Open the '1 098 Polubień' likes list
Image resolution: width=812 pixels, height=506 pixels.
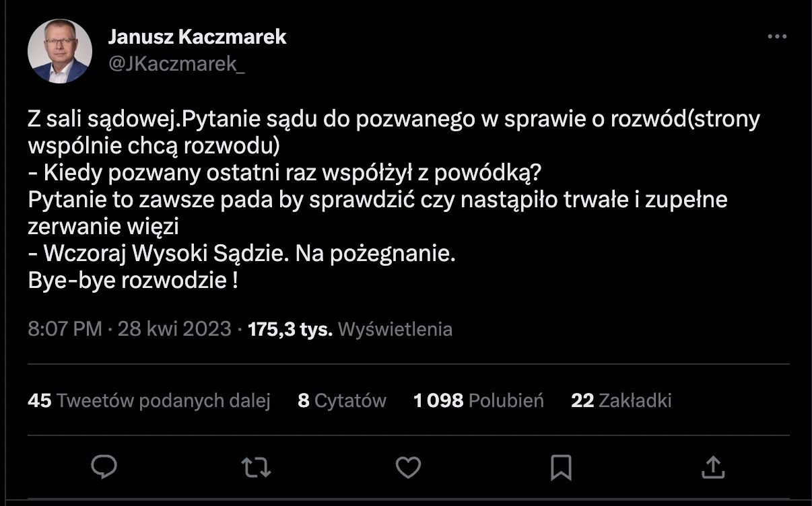[479, 400]
